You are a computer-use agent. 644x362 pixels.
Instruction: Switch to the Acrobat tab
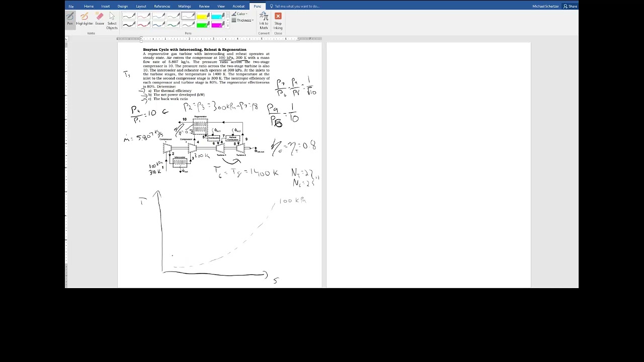click(x=238, y=7)
